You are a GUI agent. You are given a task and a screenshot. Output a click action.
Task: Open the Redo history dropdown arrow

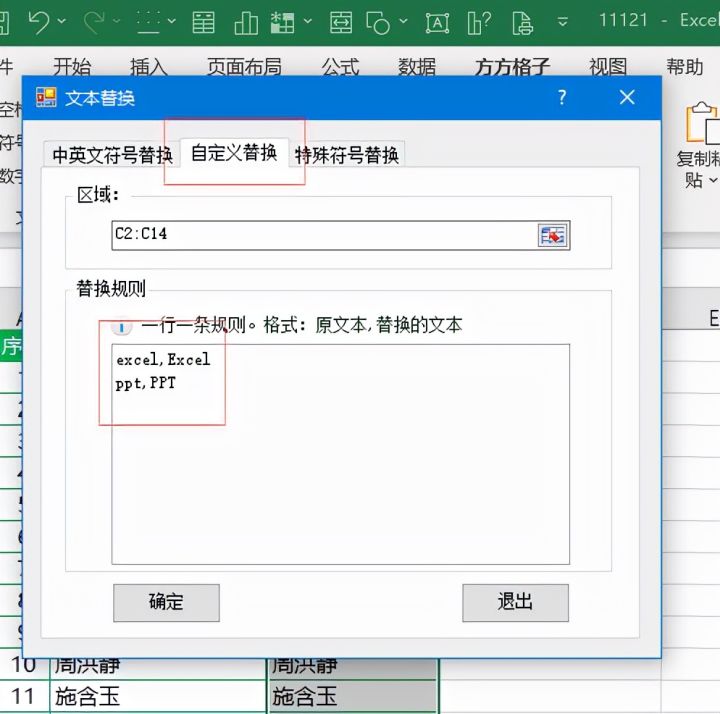[x=117, y=21]
